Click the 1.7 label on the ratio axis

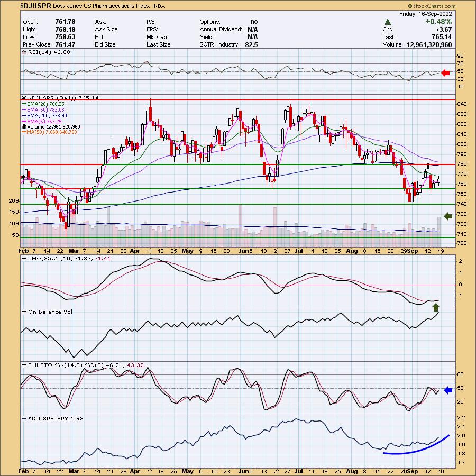pyautogui.click(x=461, y=463)
